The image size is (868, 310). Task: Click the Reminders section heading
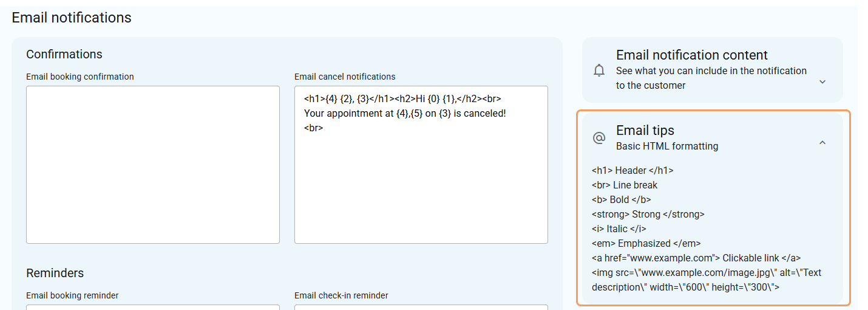(55, 273)
